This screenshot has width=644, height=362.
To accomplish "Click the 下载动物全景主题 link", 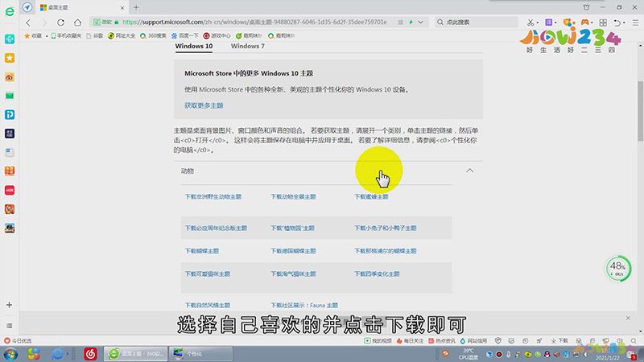I will point(293,196).
